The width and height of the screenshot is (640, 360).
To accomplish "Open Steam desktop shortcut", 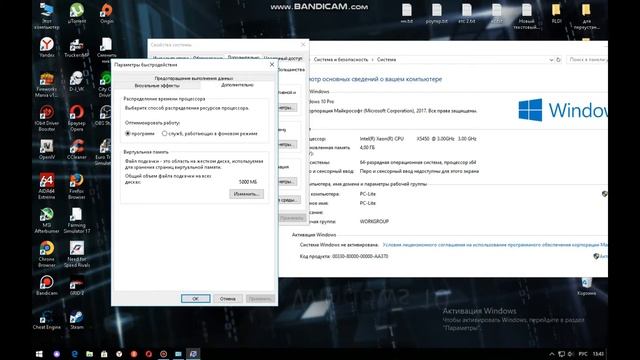I will tap(76, 319).
